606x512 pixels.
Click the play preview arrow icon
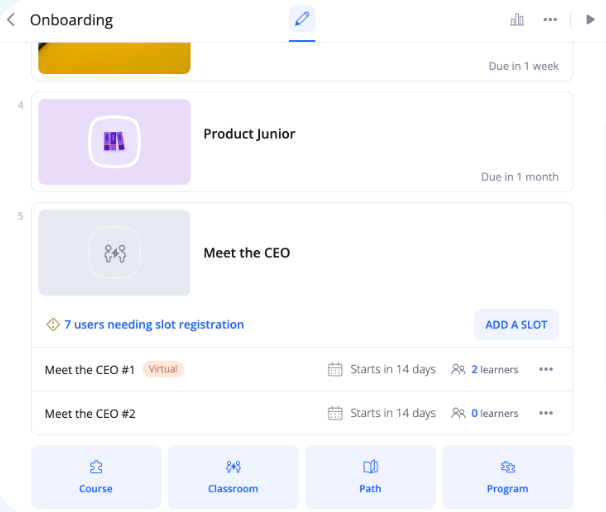(x=590, y=20)
